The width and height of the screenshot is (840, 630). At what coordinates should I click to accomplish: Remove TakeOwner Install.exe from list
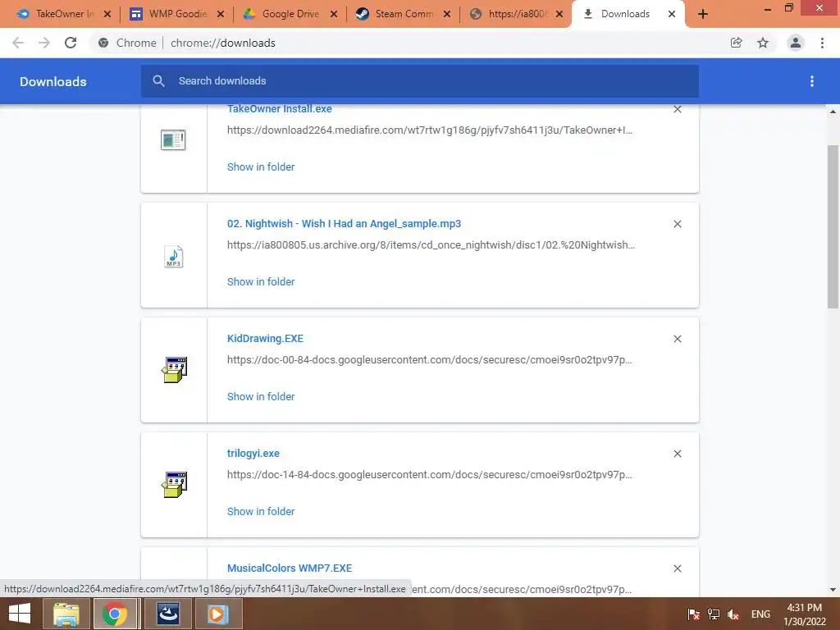tap(678, 109)
